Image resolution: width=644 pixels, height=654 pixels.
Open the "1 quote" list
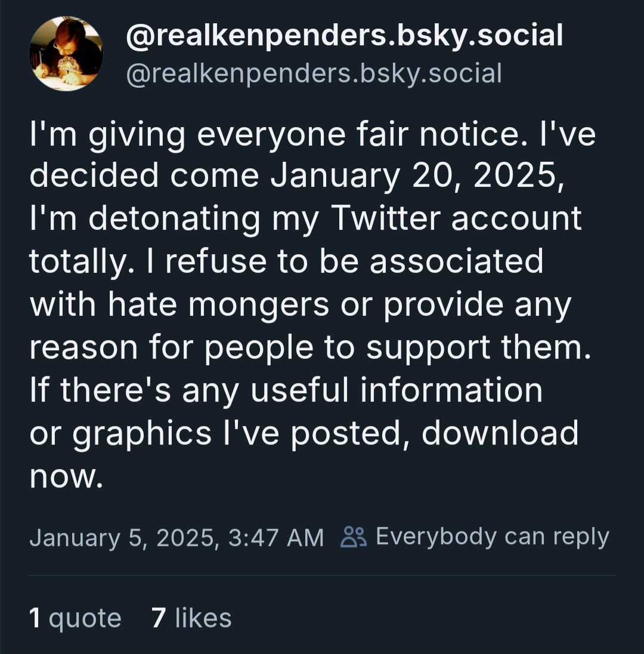(x=75, y=618)
